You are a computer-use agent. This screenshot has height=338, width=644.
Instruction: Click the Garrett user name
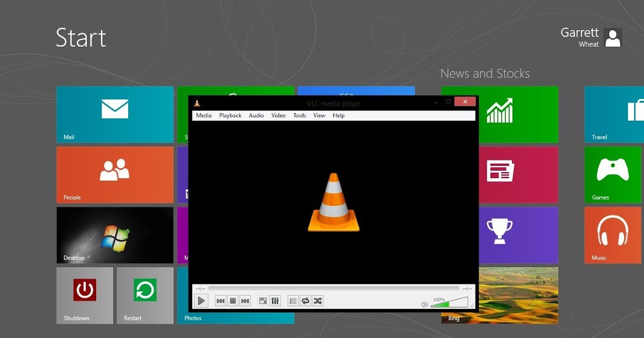pos(580,33)
